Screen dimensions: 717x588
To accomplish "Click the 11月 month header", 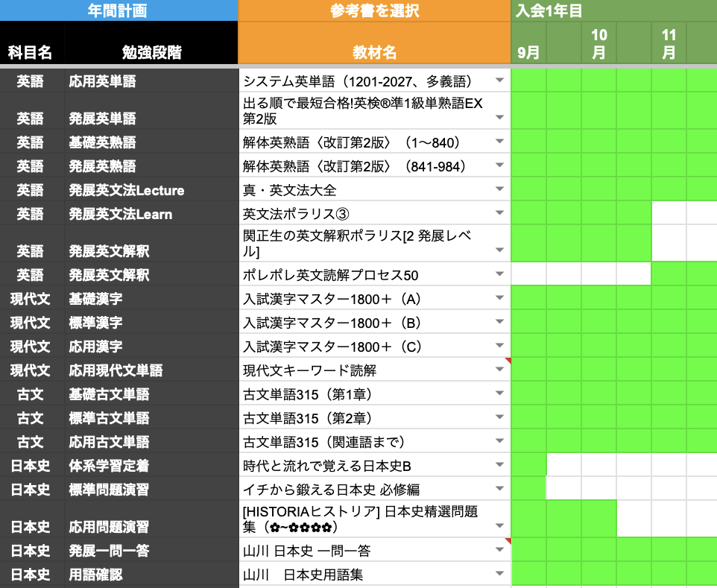I will 669,43.
